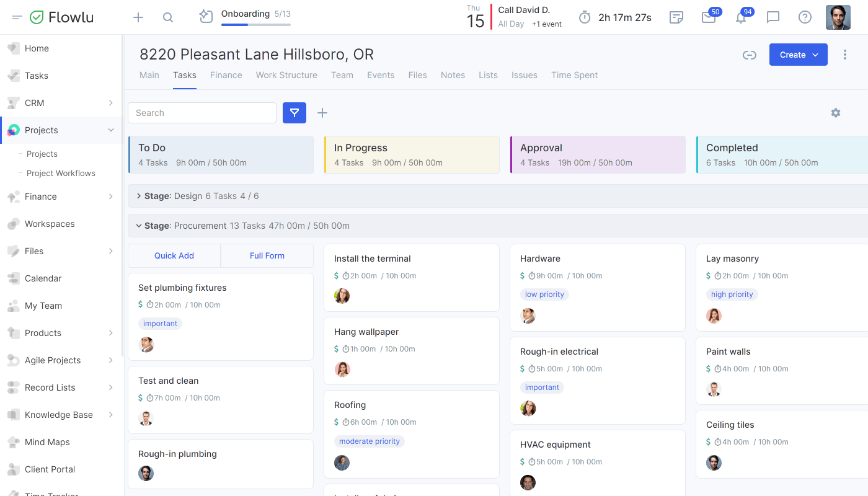Open the notifications bell with 94 alerts
Viewport: 868px width, 496px height.
coord(740,17)
